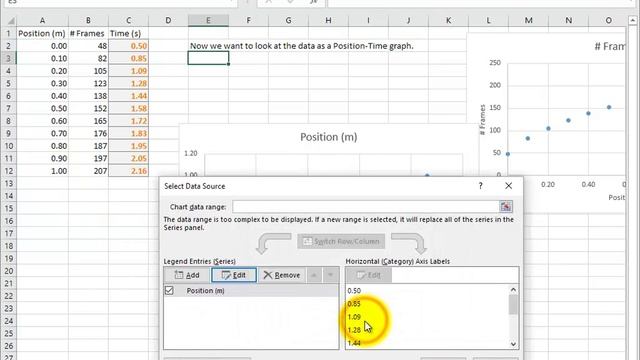Click Edit for horizontal axis labels

(x=369, y=275)
